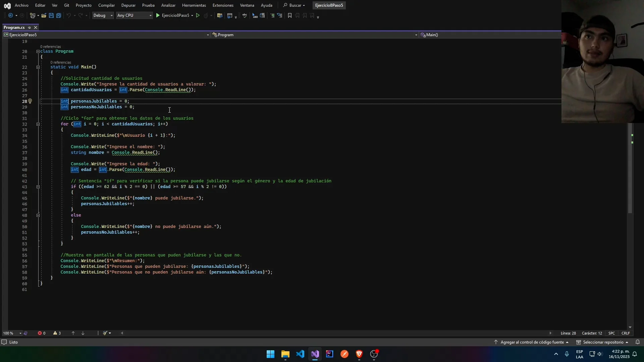The image size is (644, 362).
Task: Open the Debug configuration dropdown
Action: tap(103, 15)
